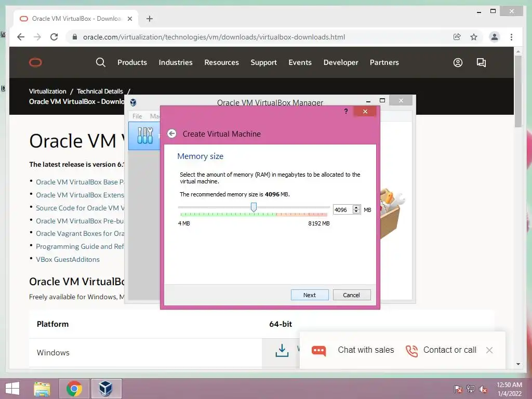Click the VirtualBox taskbar icon

106,389
